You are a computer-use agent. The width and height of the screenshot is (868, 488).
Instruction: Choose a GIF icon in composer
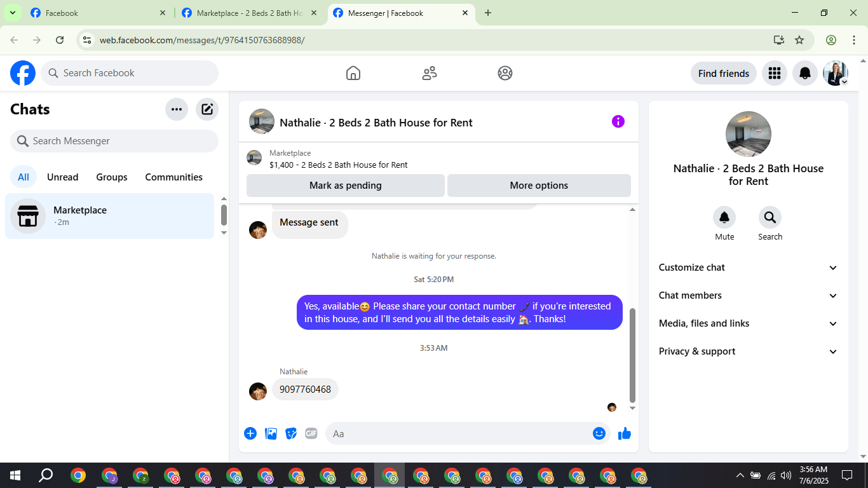pos(311,433)
